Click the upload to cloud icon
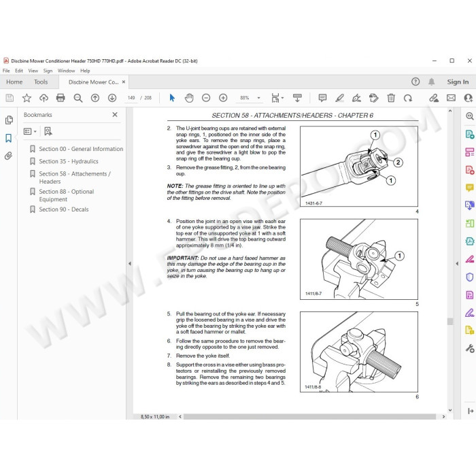Image resolution: width=476 pixels, height=476 pixels. pyautogui.click(x=44, y=98)
